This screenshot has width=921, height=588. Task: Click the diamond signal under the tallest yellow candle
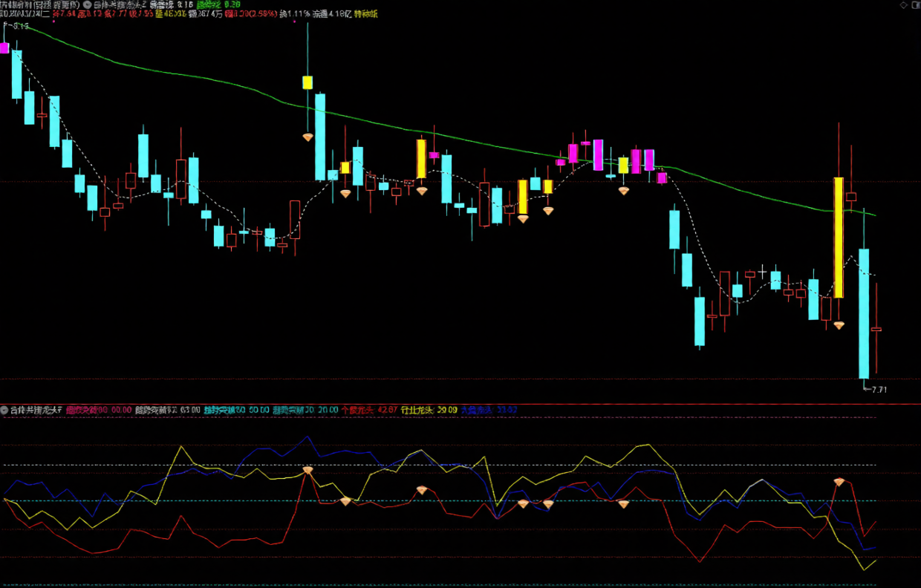(839, 325)
